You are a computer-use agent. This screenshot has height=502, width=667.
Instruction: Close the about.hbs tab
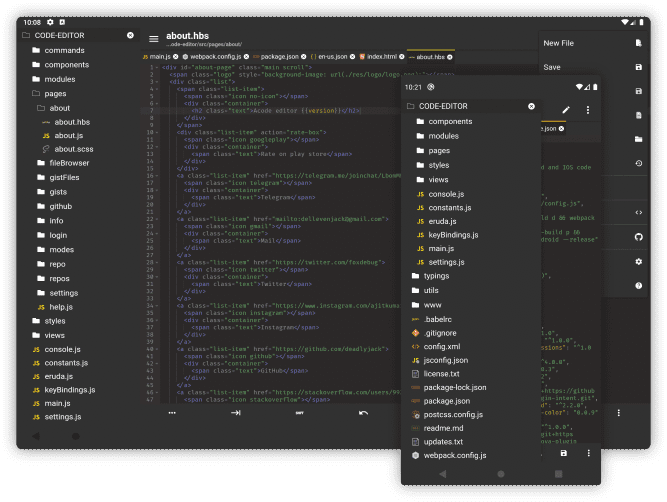[x=450, y=57]
